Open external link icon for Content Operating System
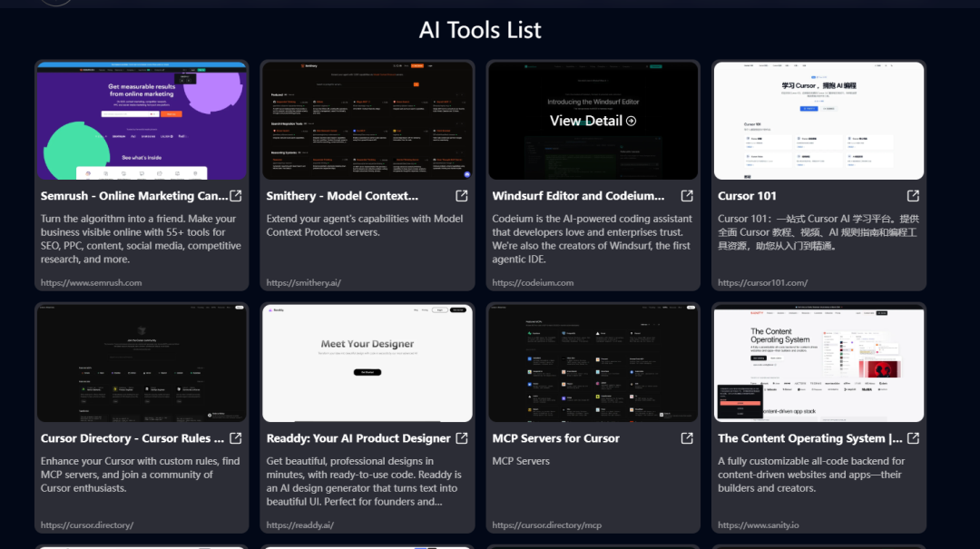This screenshot has width=980, height=549. click(x=913, y=438)
